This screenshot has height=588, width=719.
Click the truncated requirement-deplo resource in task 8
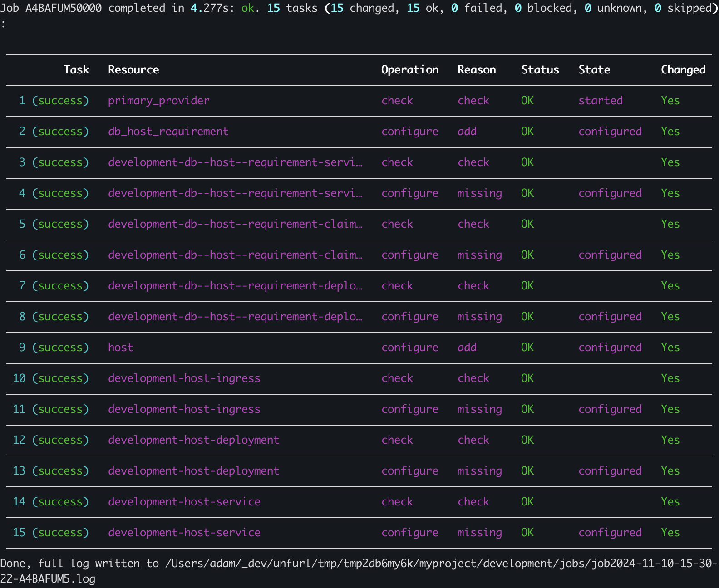click(235, 317)
